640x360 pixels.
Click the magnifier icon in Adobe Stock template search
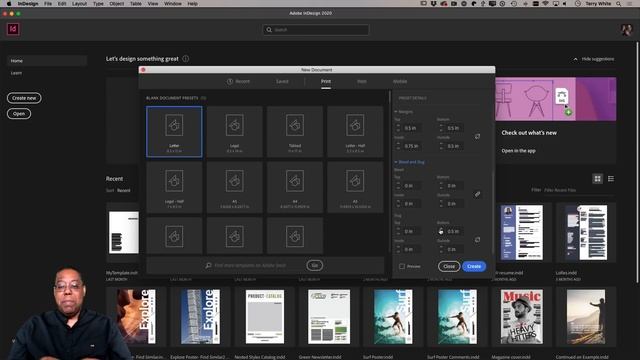click(208, 265)
